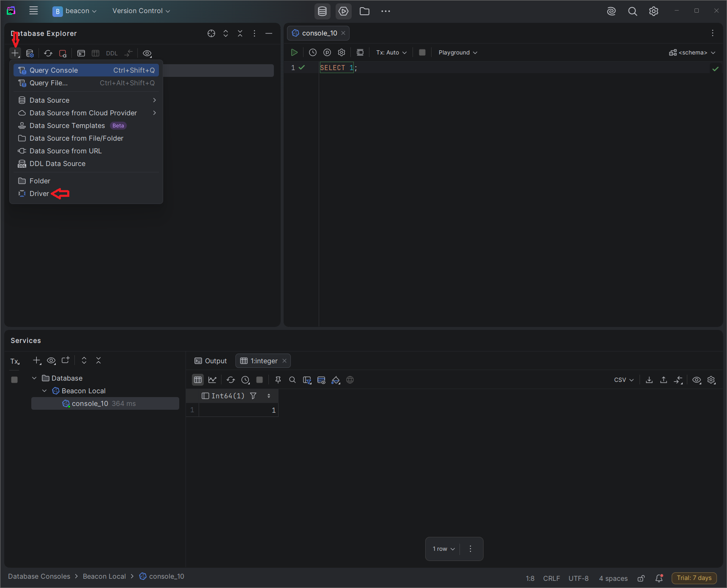727x588 pixels.
Task: Show chart view in results toolbar
Action: 212,380
